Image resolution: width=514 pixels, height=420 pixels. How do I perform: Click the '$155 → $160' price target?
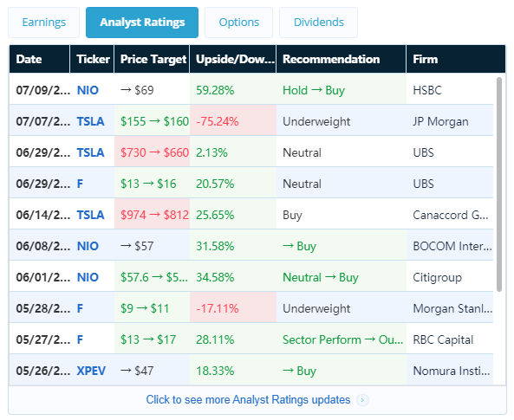coord(154,121)
